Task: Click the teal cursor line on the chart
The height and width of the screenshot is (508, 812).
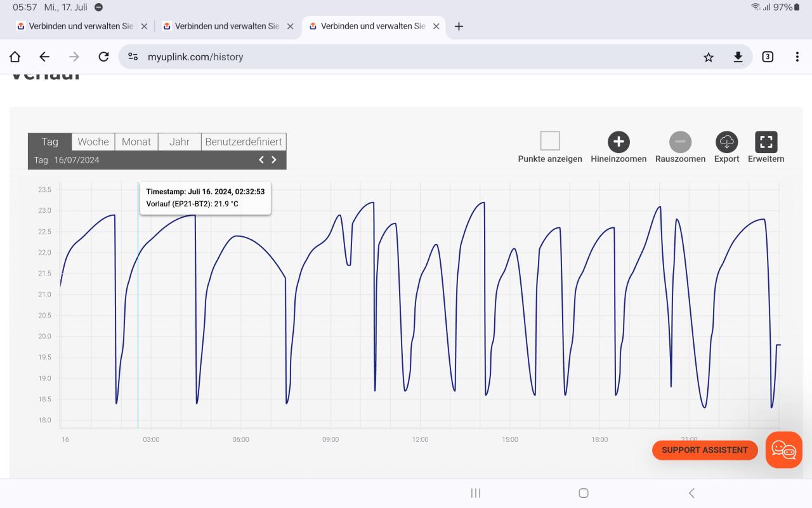Action: pyautogui.click(x=138, y=305)
